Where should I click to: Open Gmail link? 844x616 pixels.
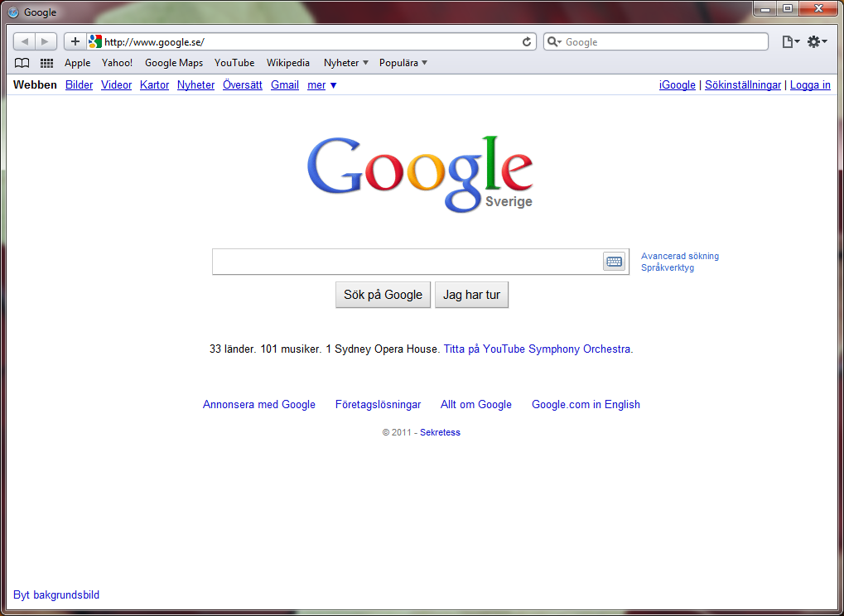(x=285, y=85)
